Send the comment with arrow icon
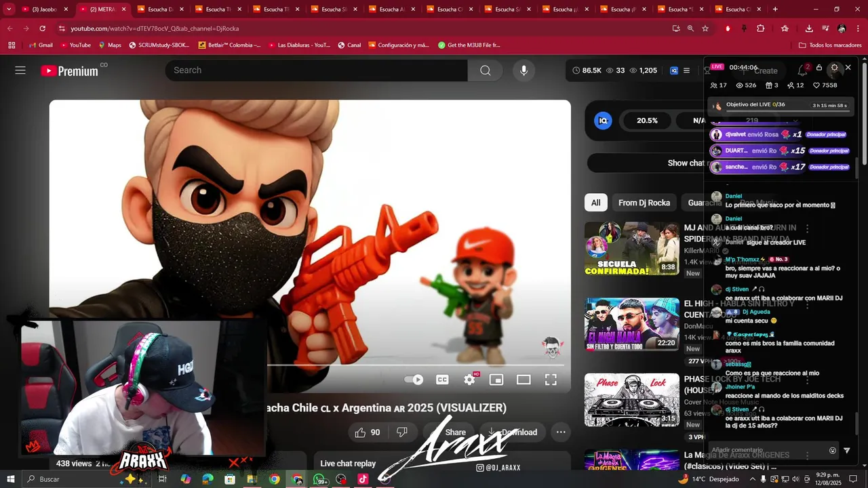Image resolution: width=868 pixels, height=488 pixels. click(x=846, y=451)
